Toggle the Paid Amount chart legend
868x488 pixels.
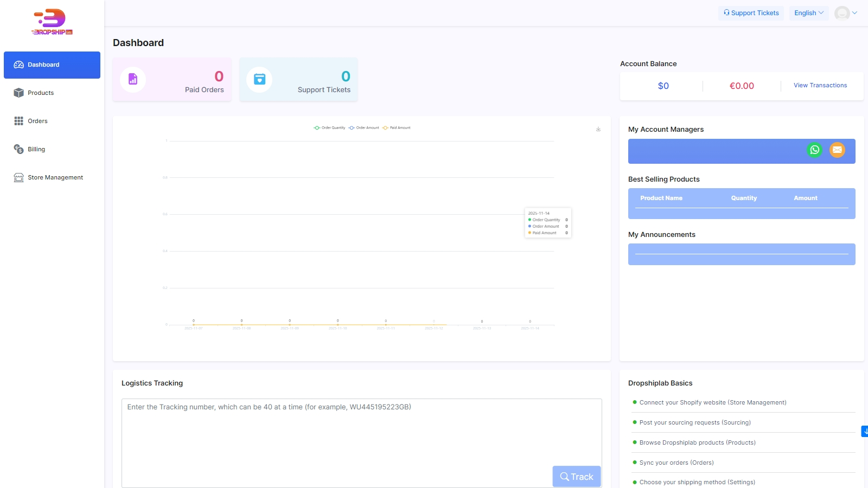click(397, 128)
